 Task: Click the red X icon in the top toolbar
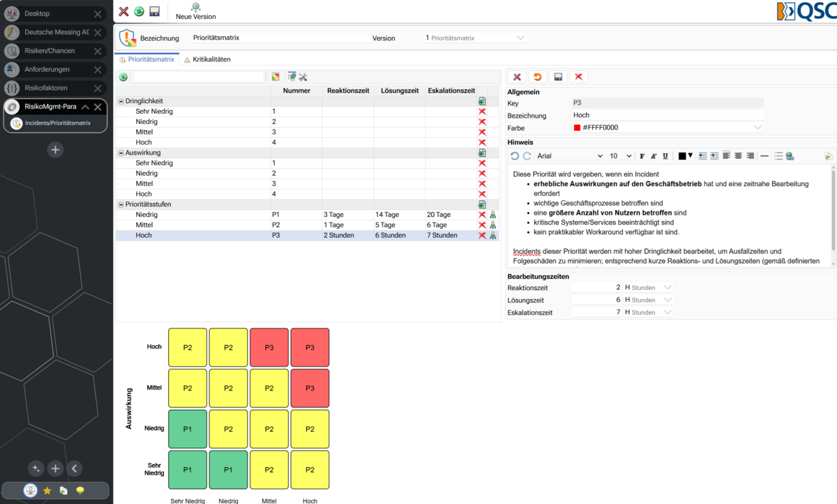click(123, 11)
